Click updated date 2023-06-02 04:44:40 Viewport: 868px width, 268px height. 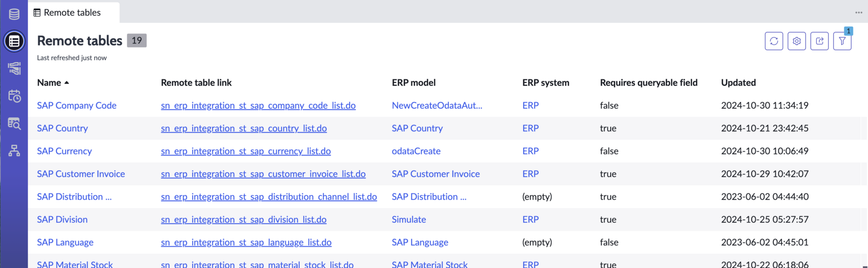(764, 196)
